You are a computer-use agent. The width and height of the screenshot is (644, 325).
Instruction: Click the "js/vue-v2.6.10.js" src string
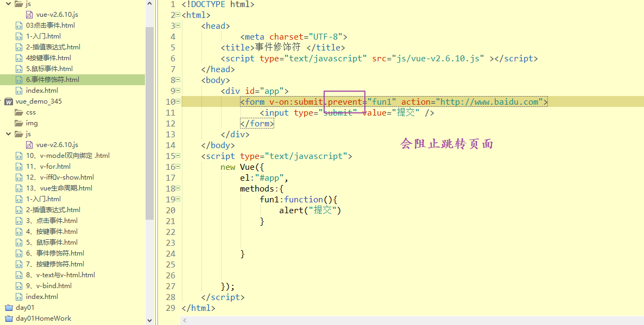pyautogui.click(x=438, y=58)
